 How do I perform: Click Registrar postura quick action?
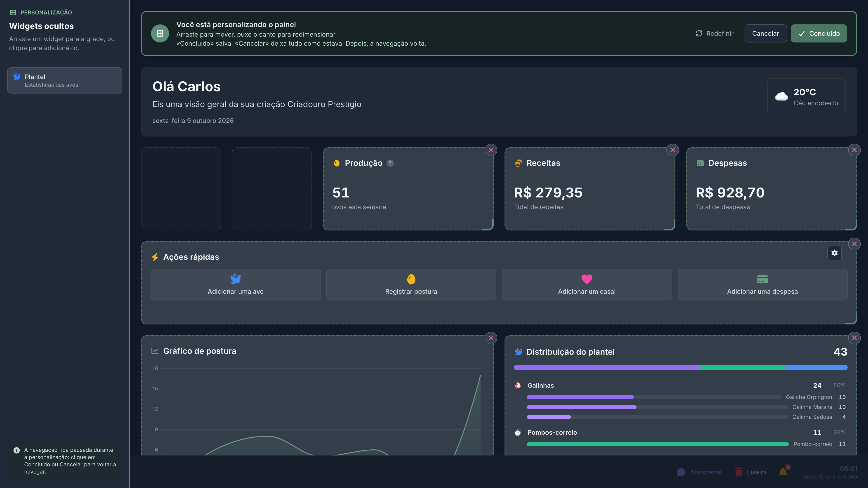pos(411,284)
